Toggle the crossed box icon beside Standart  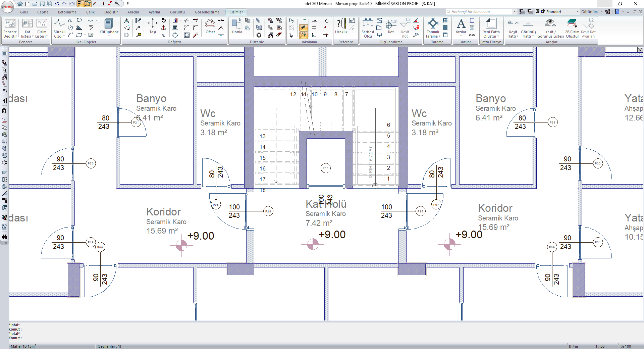[538, 11]
